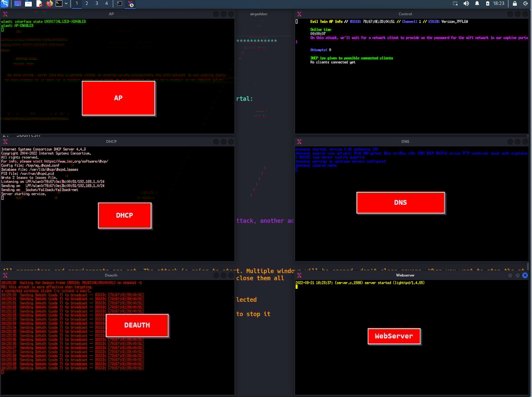Viewport: 532px width, 397px height.
Task: Lock the screen using the padlock icon
Action: click(515, 3)
